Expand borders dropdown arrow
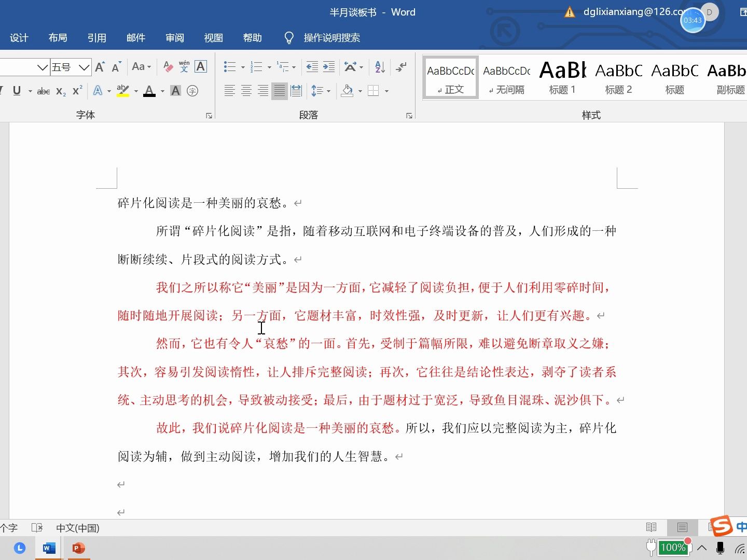 pyautogui.click(x=386, y=91)
